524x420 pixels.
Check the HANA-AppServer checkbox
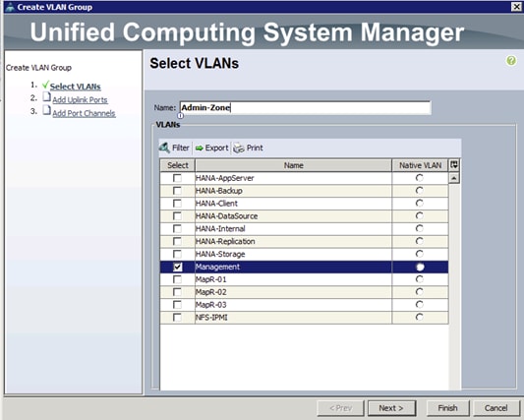coord(177,178)
